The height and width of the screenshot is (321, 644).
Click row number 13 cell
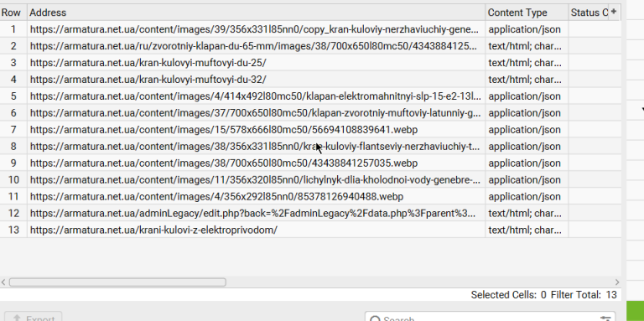pyautogui.click(x=13, y=230)
